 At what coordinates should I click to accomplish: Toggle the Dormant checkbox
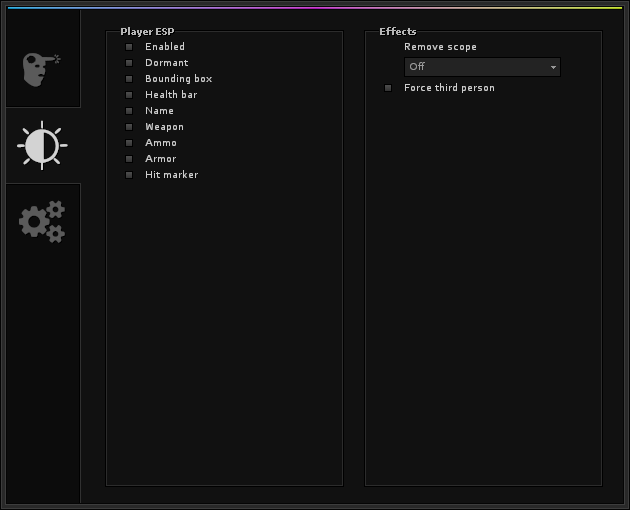click(x=129, y=63)
